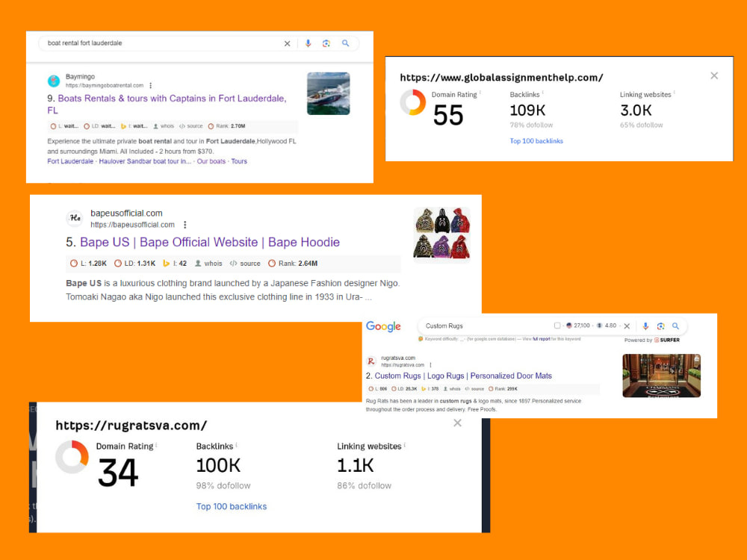Click 'Rank: 2.70M' in Baymingo result
Image resolution: width=747 pixels, height=560 pixels.
[x=227, y=126]
